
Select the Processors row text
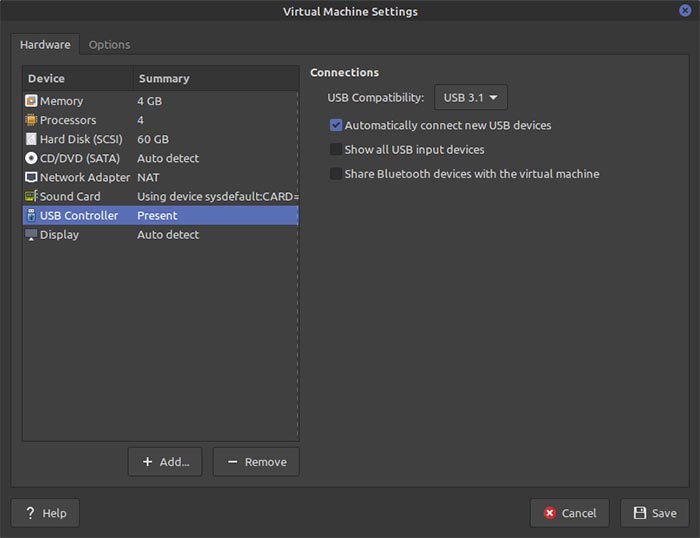click(x=68, y=120)
